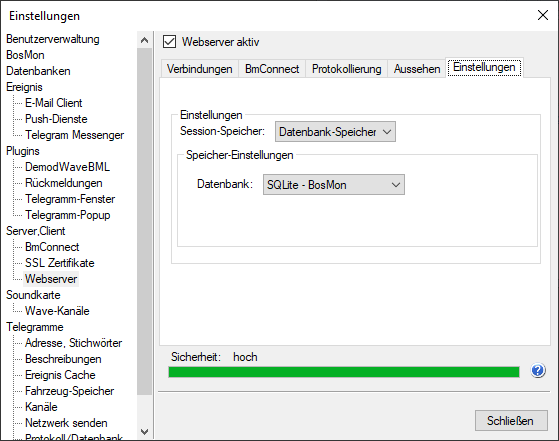This screenshot has width=559, height=441.
Task: Open Push-Dienste settings
Action: (x=56, y=119)
